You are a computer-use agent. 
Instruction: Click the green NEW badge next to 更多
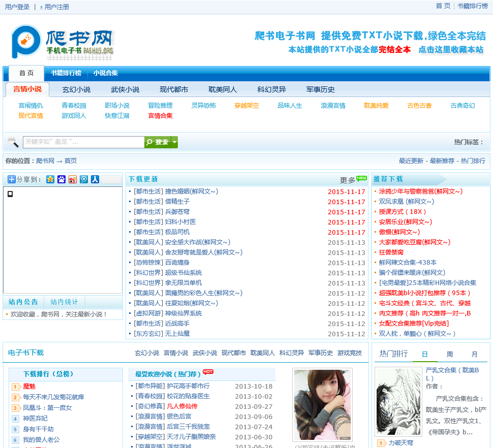(361, 178)
